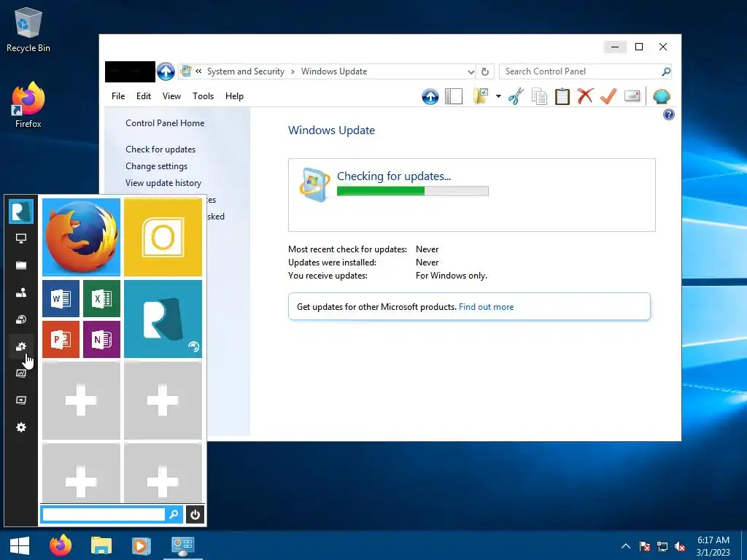
Task: Add a tile in the empty slot beneath PowerPoint
Action: pos(82,400)
